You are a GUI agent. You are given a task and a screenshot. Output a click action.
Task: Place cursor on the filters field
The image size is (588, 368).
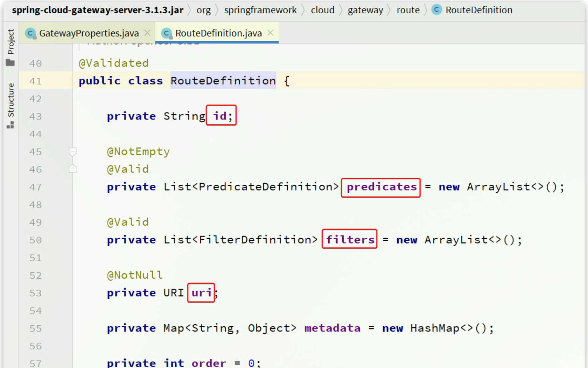point(350,240)
